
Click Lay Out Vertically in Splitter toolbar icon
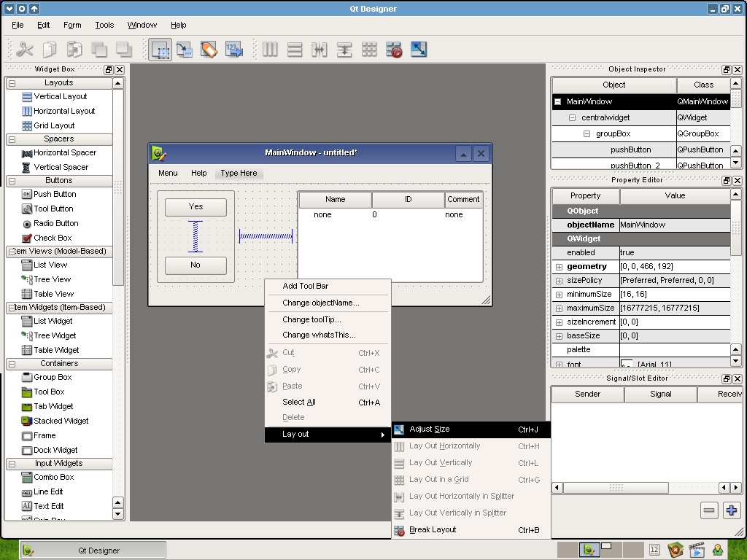[x=344, y=50]
